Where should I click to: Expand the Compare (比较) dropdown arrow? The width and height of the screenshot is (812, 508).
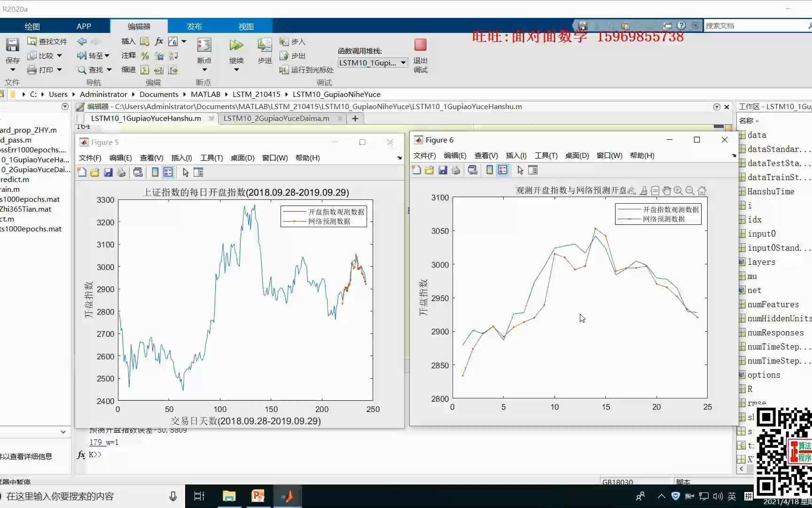coord(59,56)
